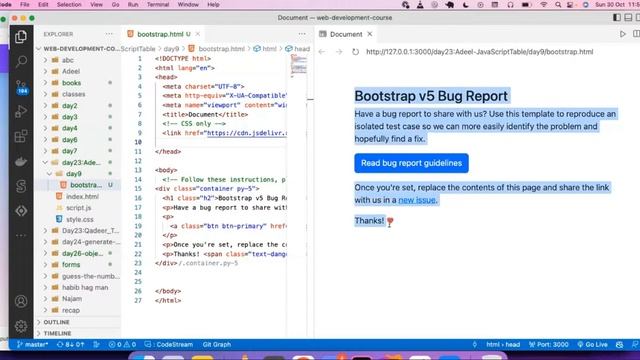The width and height of the screenshot is (640, 360).
Task: Open Control Center in macOS menu bar
Action: click(x=570, y=4)
